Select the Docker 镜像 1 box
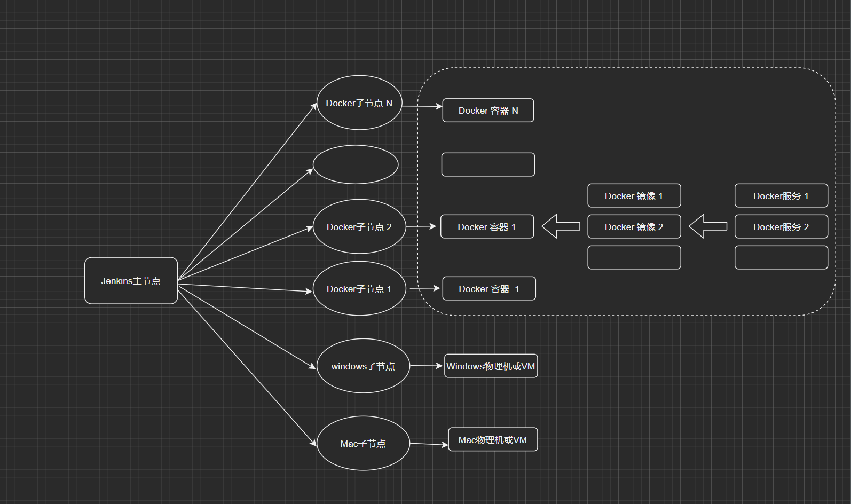This screenshot has width=851, height=504. (x=634, y=195)
